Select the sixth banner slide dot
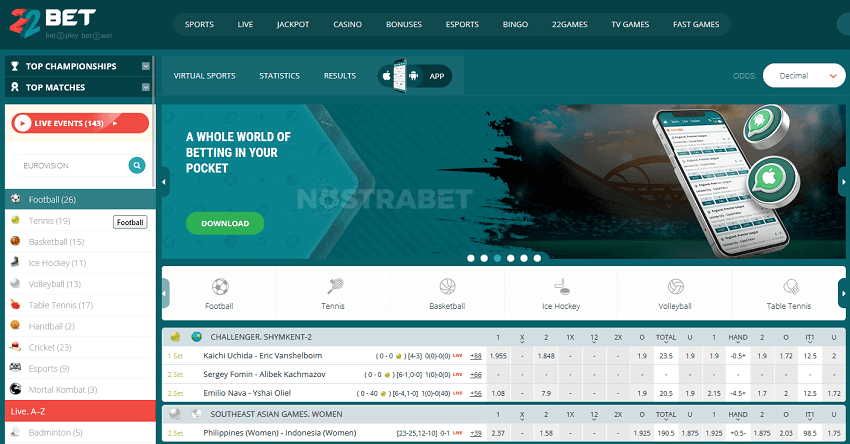The height and width of the screenshot is (444, 850). [x=537, y=259]
